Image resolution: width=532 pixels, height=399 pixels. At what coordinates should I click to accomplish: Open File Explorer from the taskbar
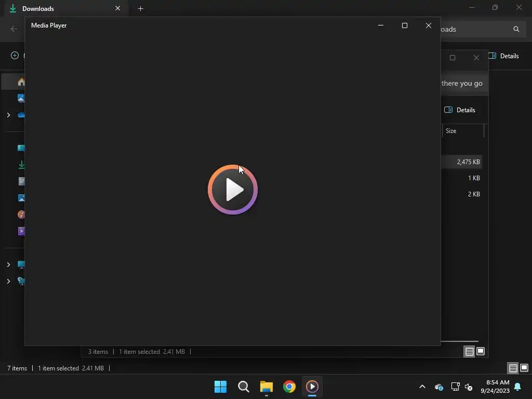click(267, 387)
